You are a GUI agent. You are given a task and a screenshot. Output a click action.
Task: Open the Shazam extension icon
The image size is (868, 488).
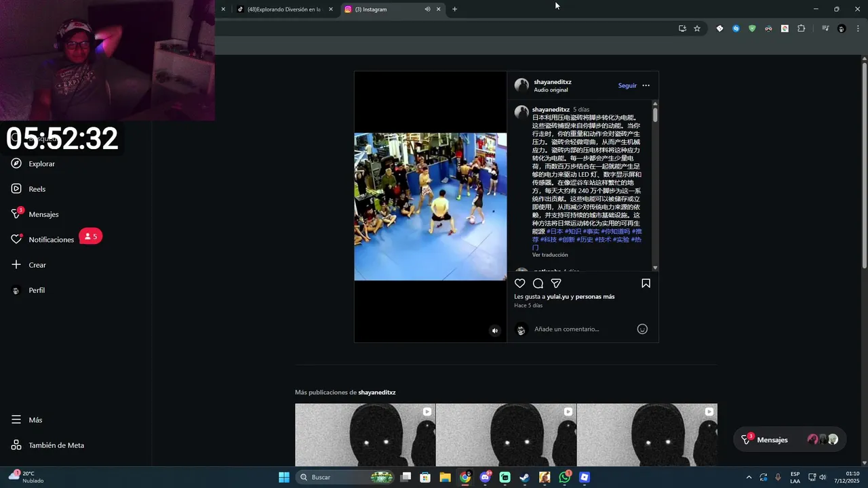[x=736, y=28]
